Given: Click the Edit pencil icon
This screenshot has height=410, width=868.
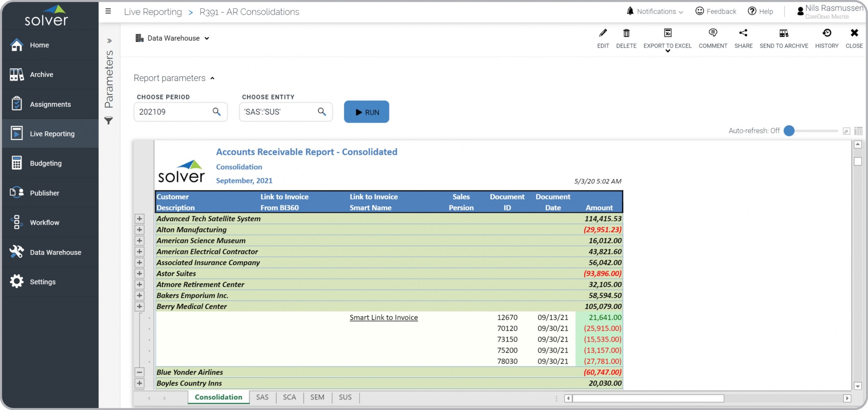Looking at the screenshot, I should point(603,33).
